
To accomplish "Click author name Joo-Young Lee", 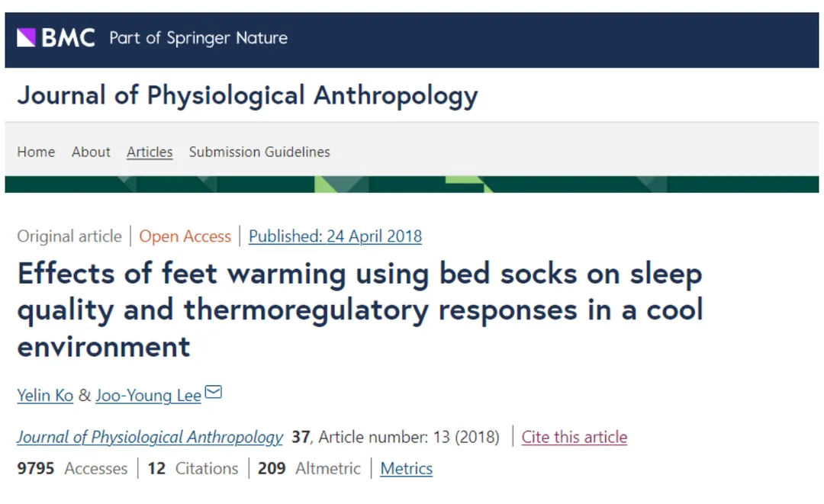I will click(x=148, y=395).
